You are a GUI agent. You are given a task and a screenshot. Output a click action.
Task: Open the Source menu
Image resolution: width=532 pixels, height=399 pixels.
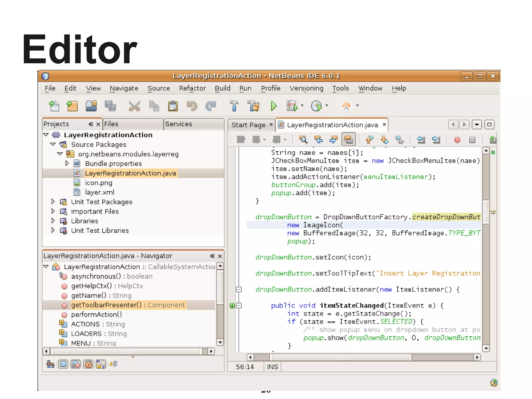point(159,88)
